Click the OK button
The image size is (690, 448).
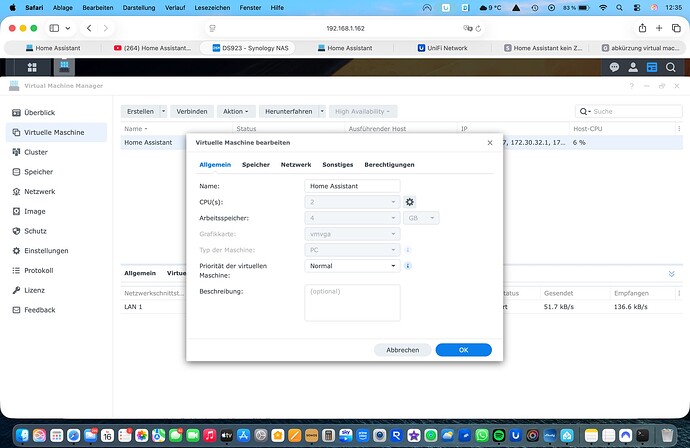(463, 350)
